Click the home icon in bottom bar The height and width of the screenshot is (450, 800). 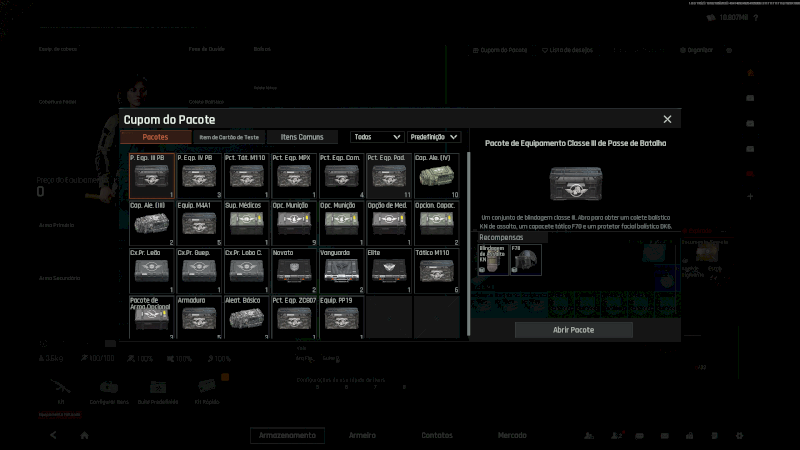tap(85, 435)
